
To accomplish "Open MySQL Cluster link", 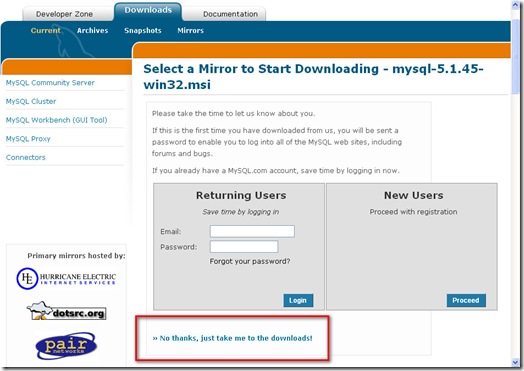I will pos(31,101).
